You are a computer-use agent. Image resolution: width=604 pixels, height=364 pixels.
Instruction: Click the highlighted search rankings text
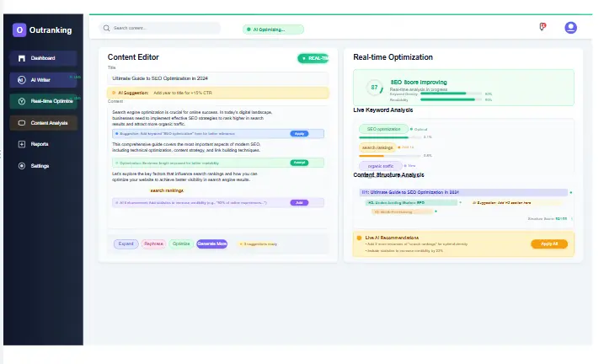(x=167, y=190)
